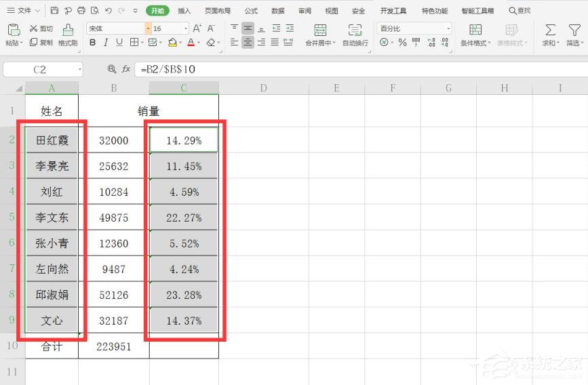This screenshot has width=588, height=385.
Task: Click the Format Painter (格式刷) icon
Action: click(x=68, y=31)
